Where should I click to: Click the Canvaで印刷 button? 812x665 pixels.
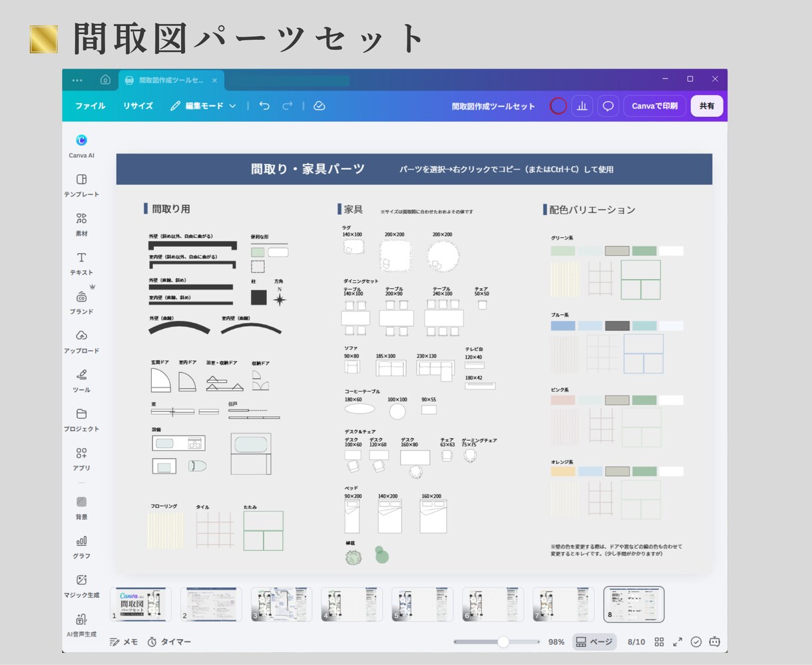click(655, 106)
